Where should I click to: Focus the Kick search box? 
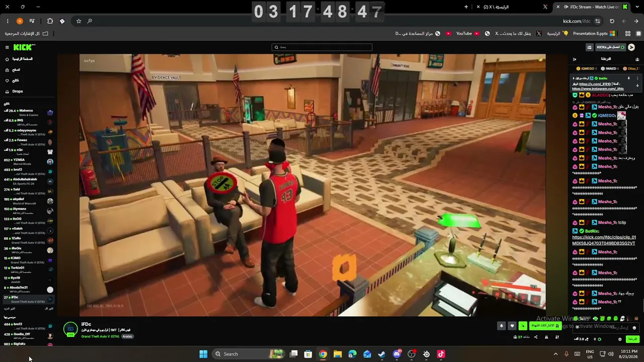(322, 47)
